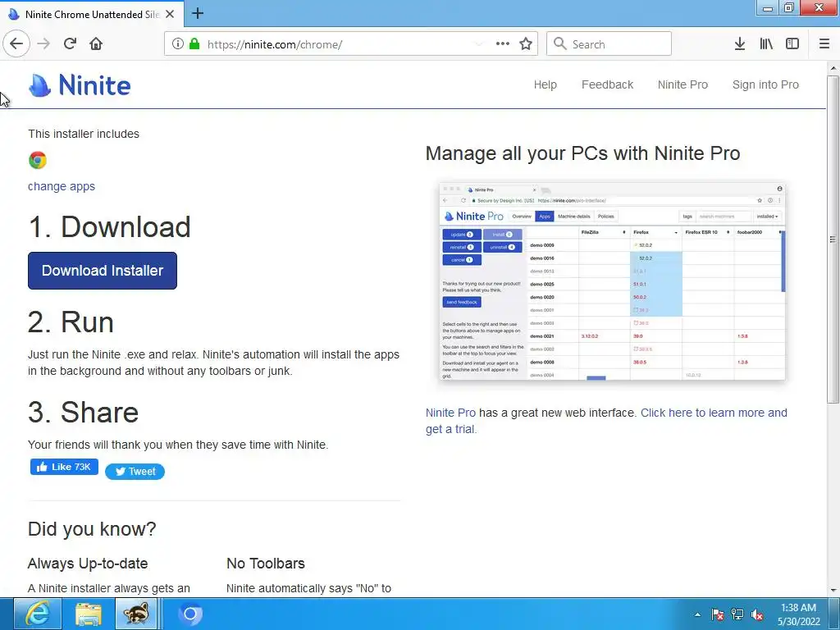This screenshot has width=840, height=630.
Task: Open the Firefox hamburger menu
Action: [824, 44]
